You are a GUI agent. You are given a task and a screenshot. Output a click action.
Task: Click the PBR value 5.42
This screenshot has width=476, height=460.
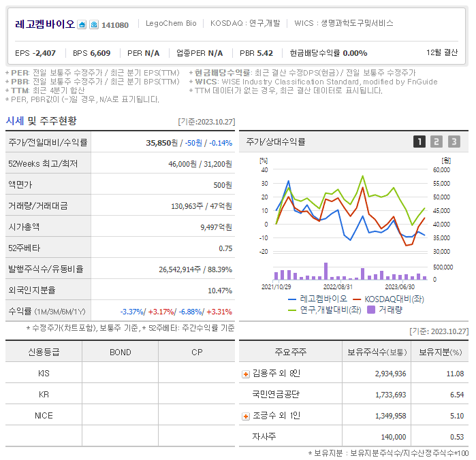[x=265, y=53]
